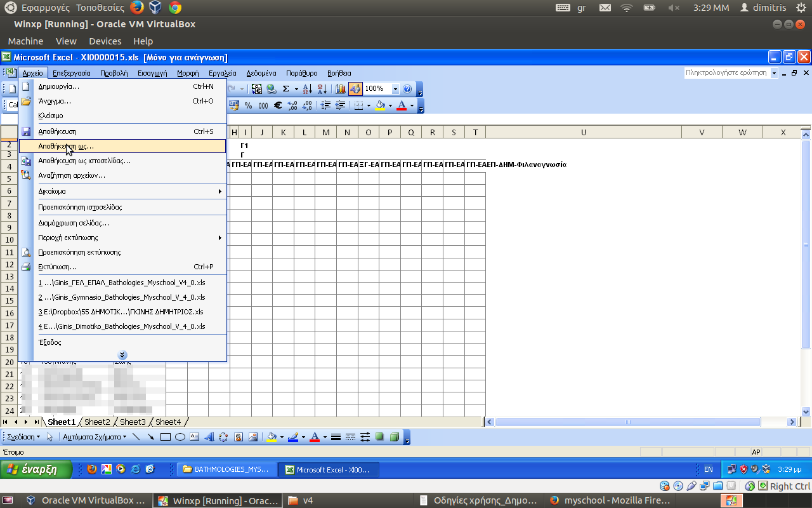Sort ascending with the A-Ω arrow icon
Screen dimensions: 812x508
tap(308, 89)
